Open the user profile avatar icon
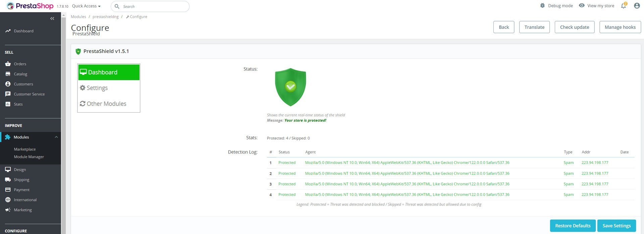Screen dimensions: 644x234 [x=637, y=6]
